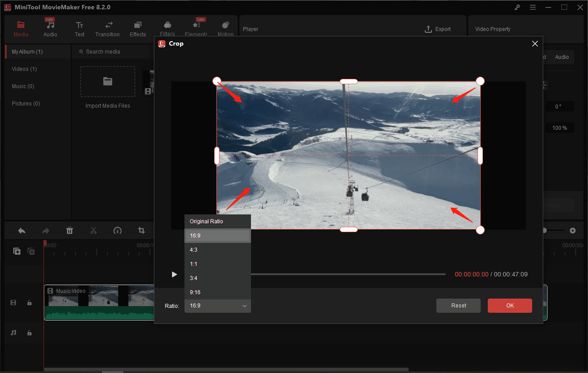Open the hamburger menu in title bar

(533, 7)
